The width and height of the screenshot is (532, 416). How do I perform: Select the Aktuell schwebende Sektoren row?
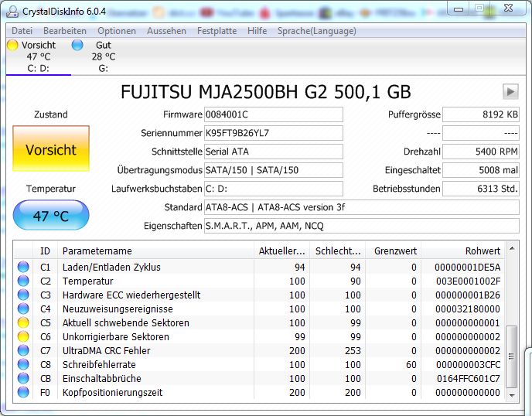[x=259, y=322]
